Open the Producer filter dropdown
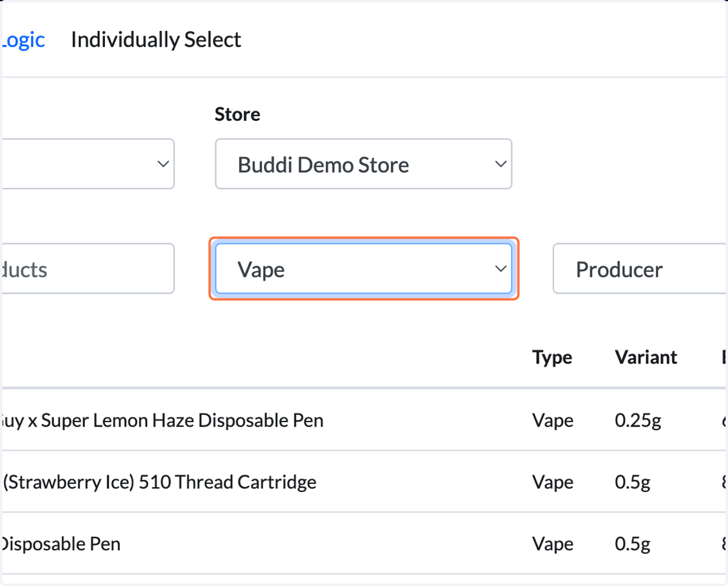This screenshot has height=586, width=728. (639, 269)
